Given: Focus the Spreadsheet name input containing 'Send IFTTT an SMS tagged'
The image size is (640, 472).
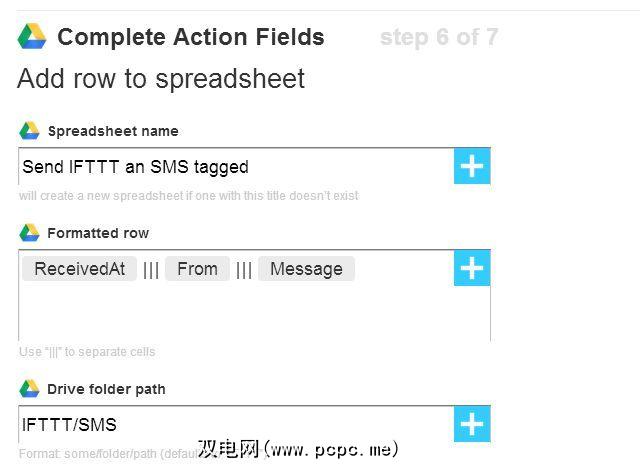Looking at the screenshot, I should click(236, 167).
